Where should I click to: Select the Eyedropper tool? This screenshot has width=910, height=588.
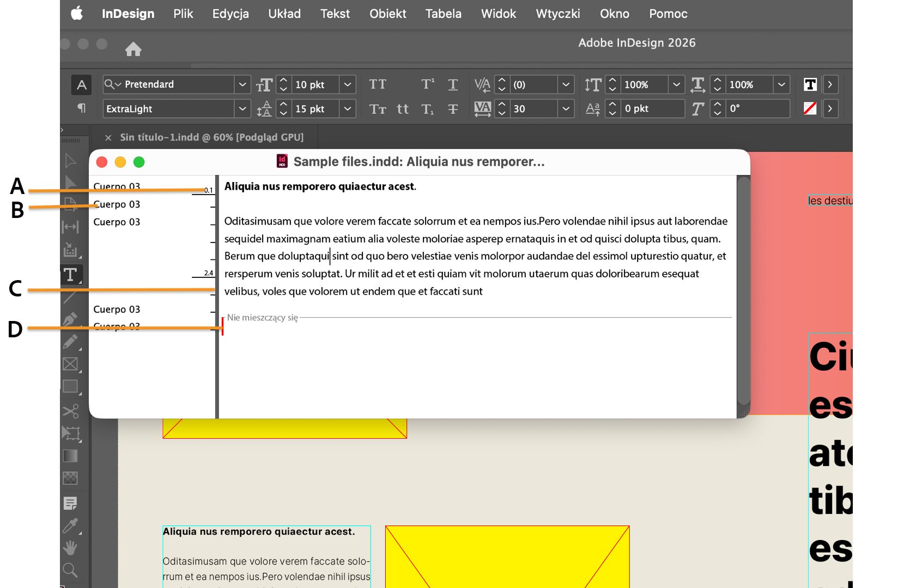coord(70,525)
